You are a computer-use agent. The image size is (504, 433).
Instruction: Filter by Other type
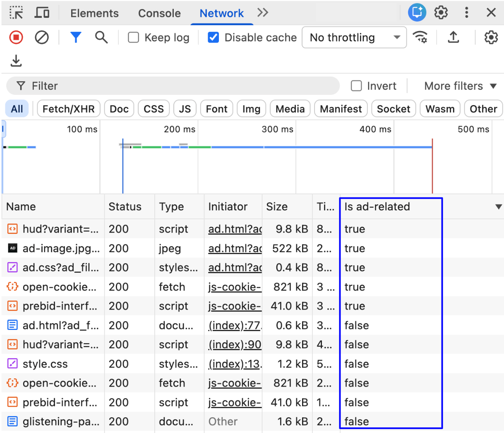[x=483, y=109]
